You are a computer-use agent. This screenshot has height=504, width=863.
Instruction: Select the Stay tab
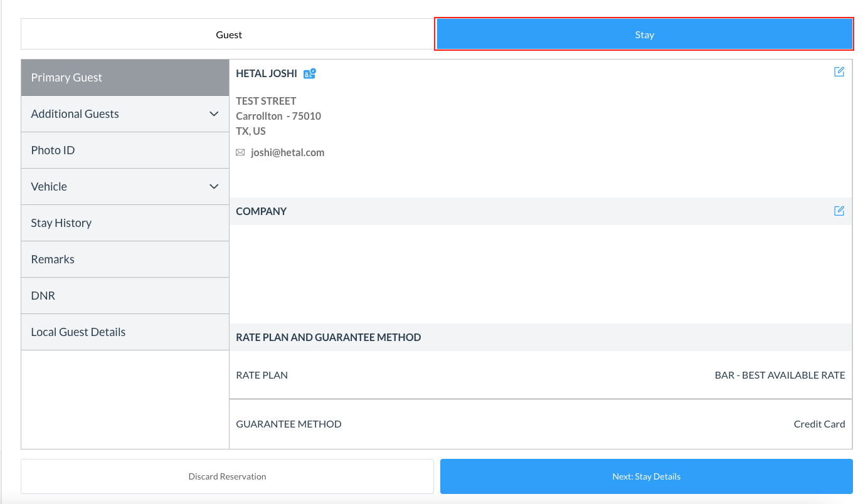(644, 34)
